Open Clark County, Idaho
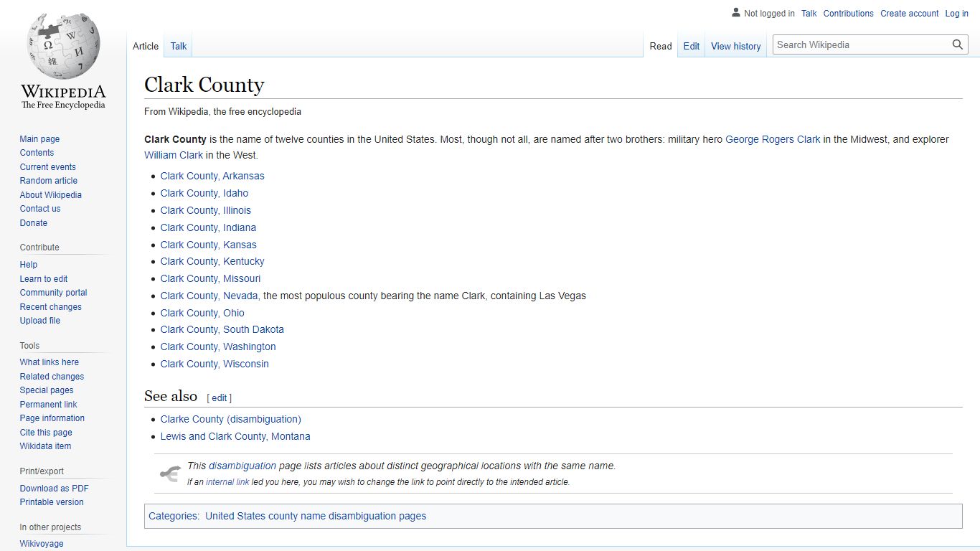Image resolution: width=980 pixels, height=551 pixels. click(x=204, y=193)
